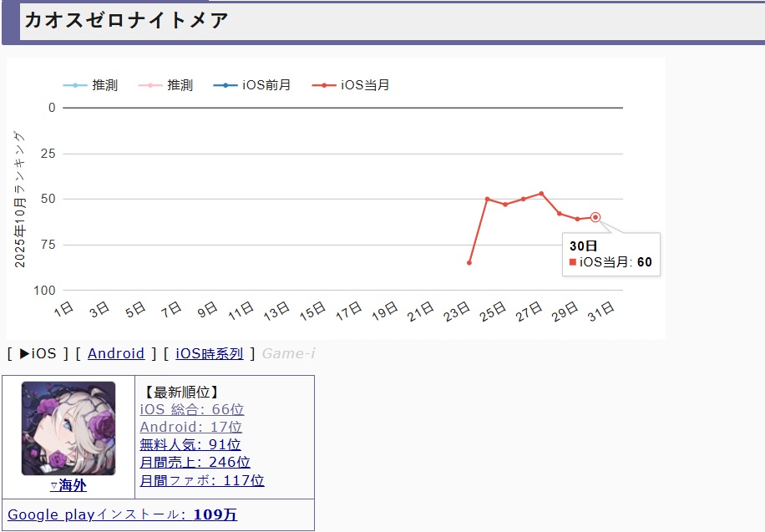This screenshot has height=532, width=765.
Task: Click the 【最新順位】 heading text
Action: (181, 392)
